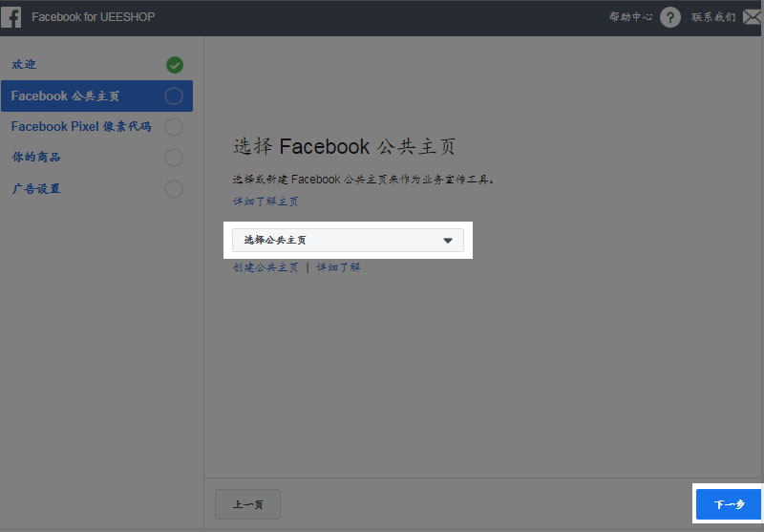Open the 帮助中心 link
The image size is (764, 532).
(630, 17)
